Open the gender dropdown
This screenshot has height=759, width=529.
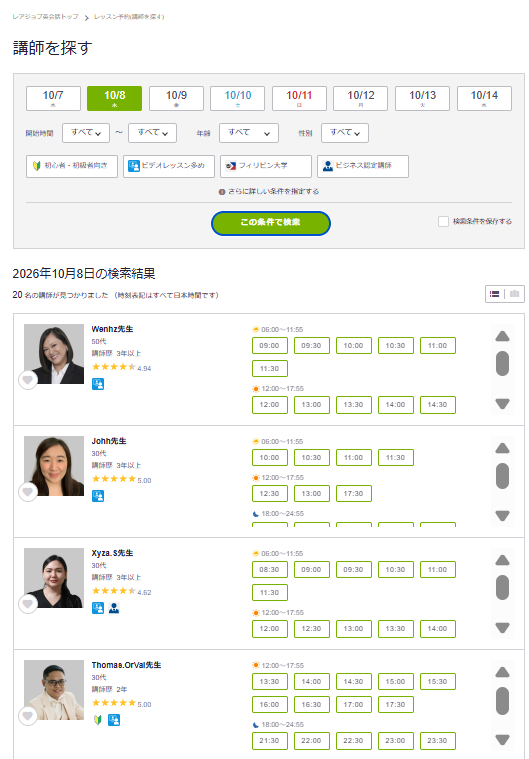[345, 133]
